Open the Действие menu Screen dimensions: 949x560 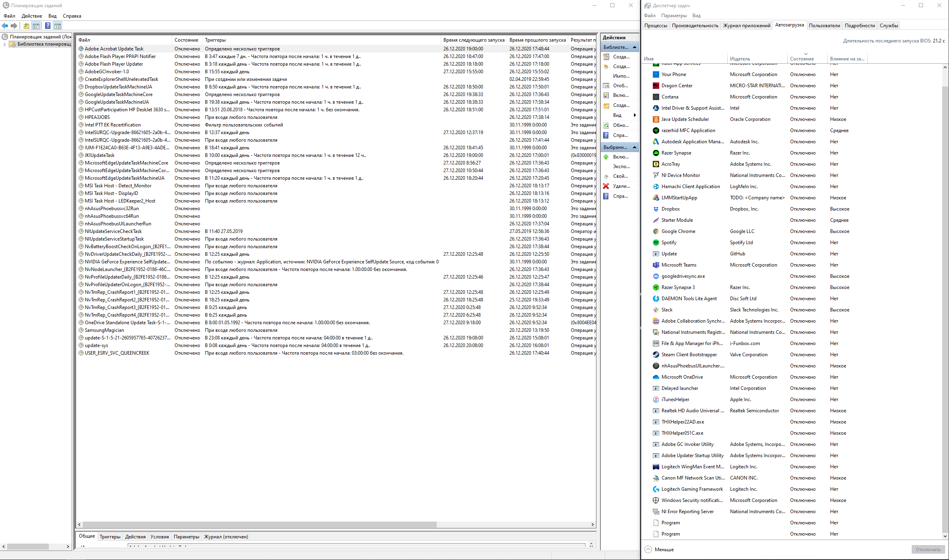point(32,16)
